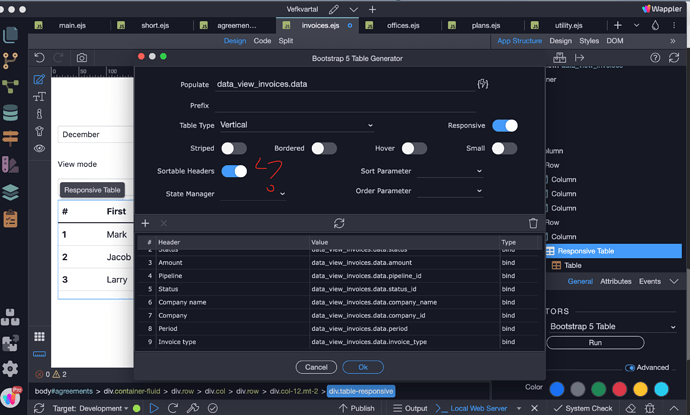
Task: Switch to the Split view tab
Action: 286,41
